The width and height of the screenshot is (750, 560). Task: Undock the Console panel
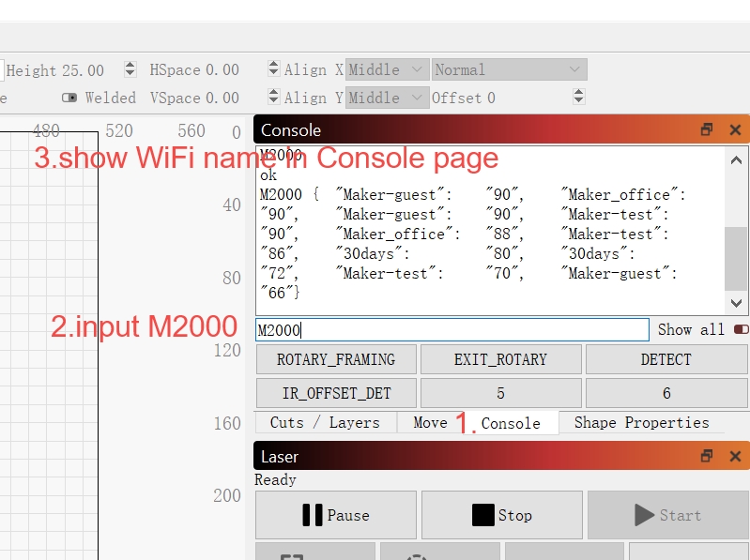[x=707, y=129]
